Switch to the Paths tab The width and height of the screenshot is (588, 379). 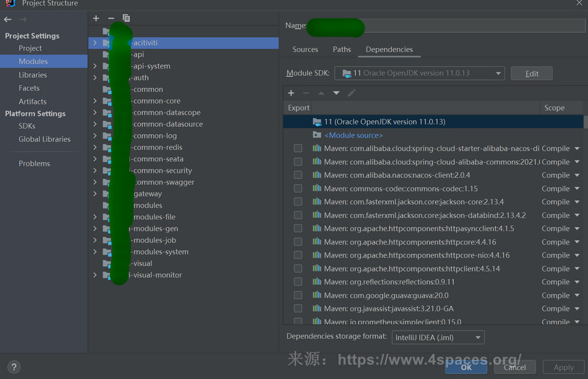click(342, 50)
